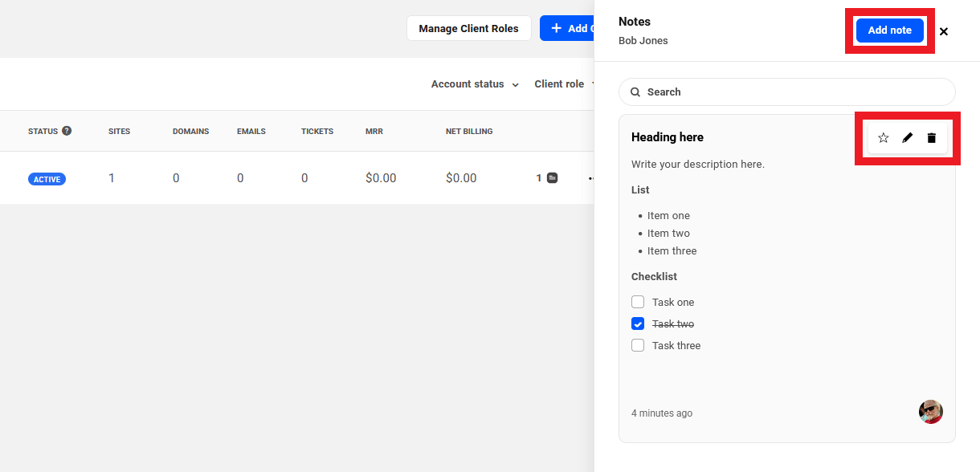Viewport: 980px width, 472px height.
Task: Mark Task three as done
Action: tap(638, 345)
